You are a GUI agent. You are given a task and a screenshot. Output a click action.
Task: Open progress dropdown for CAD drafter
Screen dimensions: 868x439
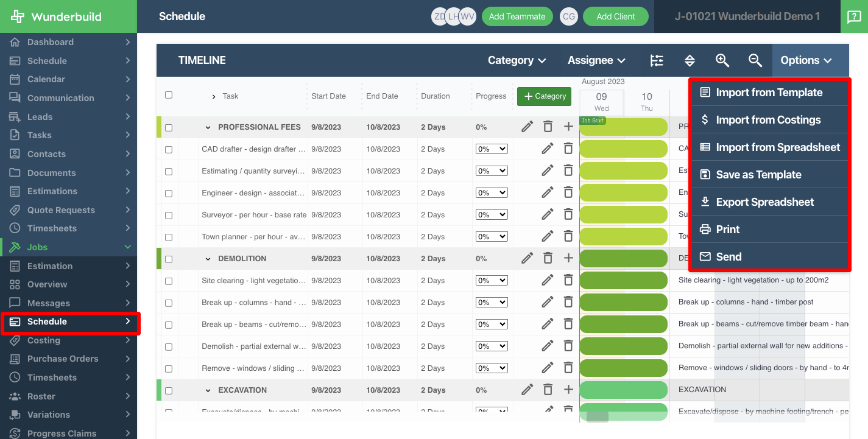point(492,149)
